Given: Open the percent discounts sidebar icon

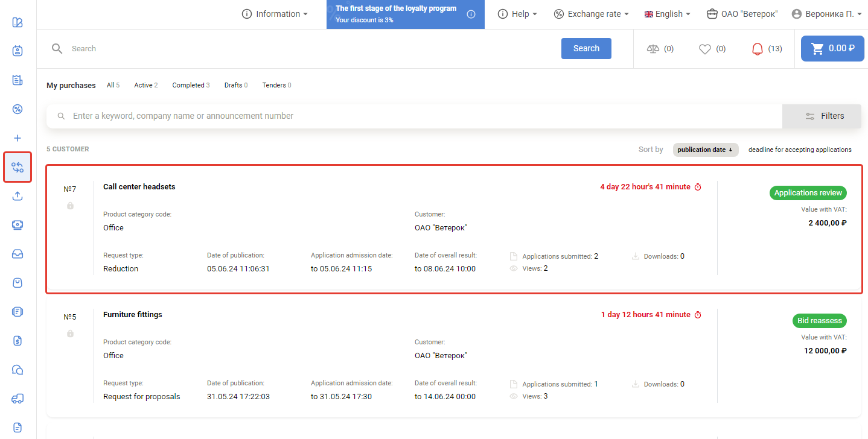Looking at the screenshot, I should click(x=18, y=109).
